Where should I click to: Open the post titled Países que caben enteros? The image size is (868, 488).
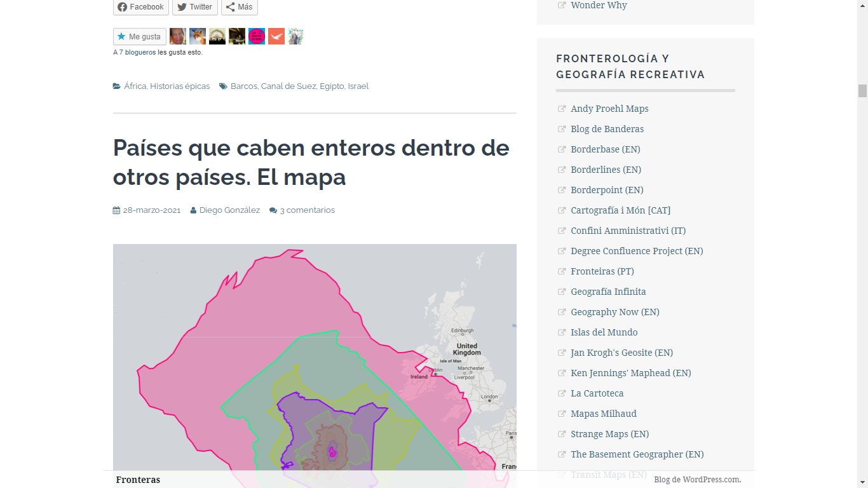(x=311, y=163)
